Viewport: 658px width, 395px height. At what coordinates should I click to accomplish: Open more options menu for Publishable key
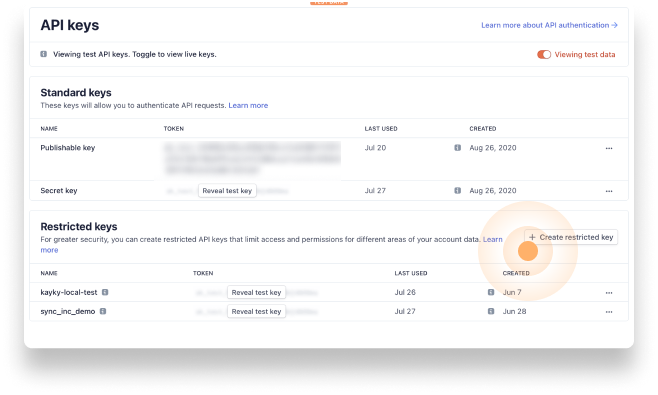[609, 148]
